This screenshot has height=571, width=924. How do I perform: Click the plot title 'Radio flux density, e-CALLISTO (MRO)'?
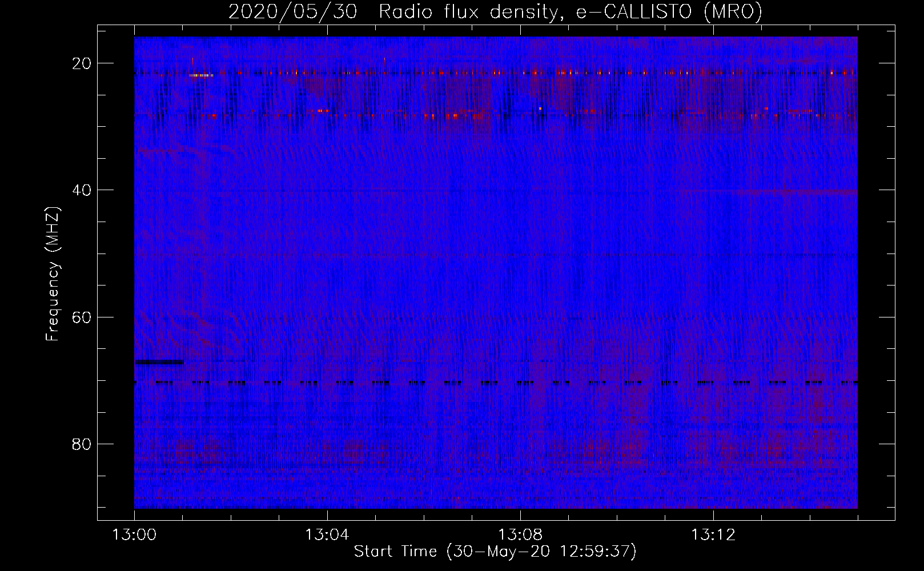[571, 12]
